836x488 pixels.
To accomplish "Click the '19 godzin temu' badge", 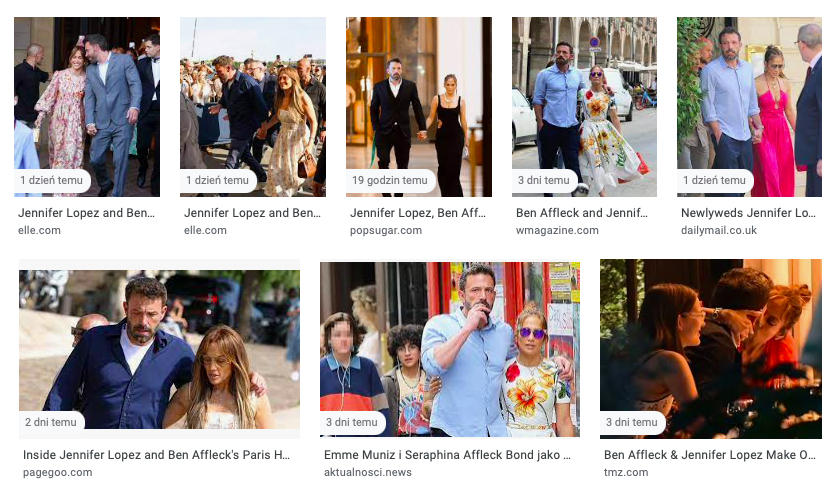I will [x=390, y=180].
